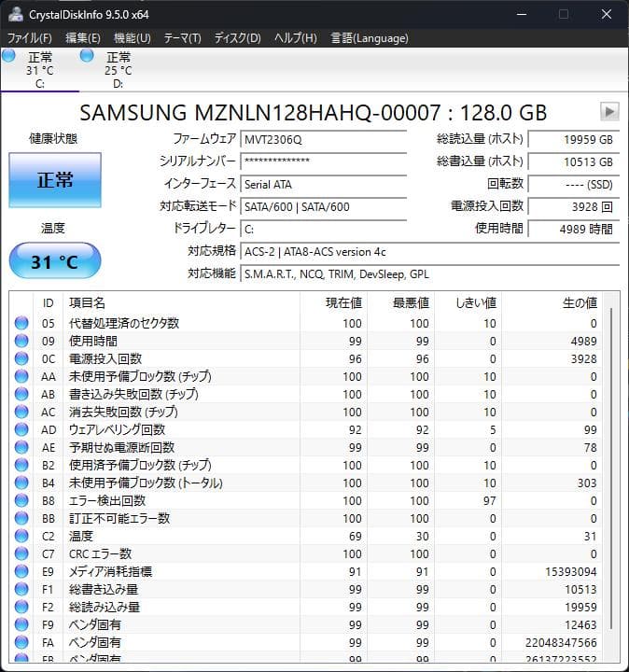Click status orb of attribute BB row
The image size is (629, 672).
pyautogui.click(x=21, y=518)
